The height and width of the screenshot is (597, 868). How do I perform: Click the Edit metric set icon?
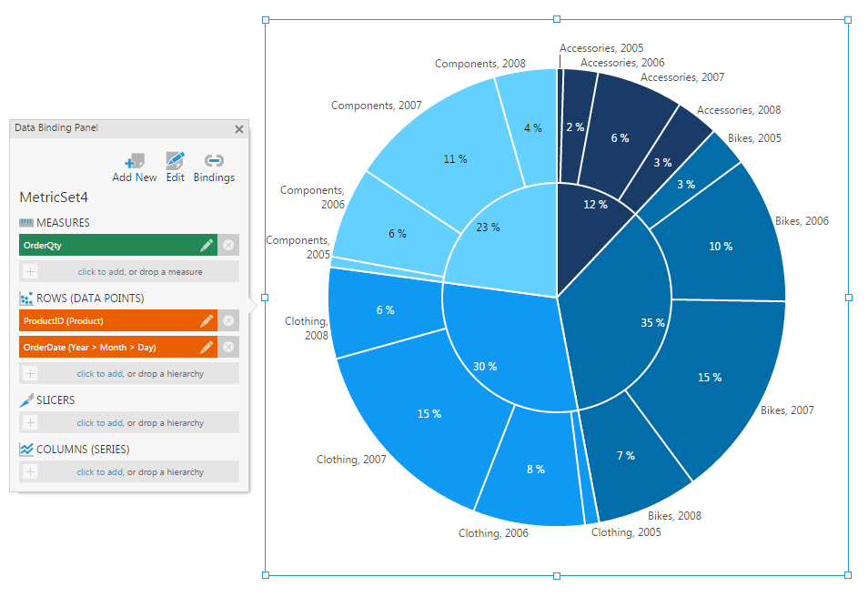click(x=176, y=161)
